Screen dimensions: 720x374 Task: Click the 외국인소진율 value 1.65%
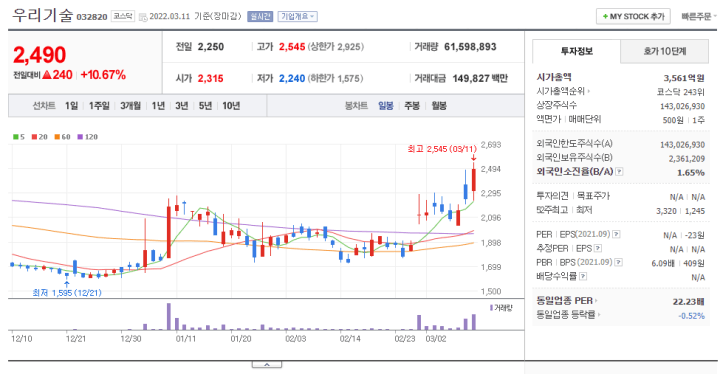pyautogui.click(x=691, y=173)
